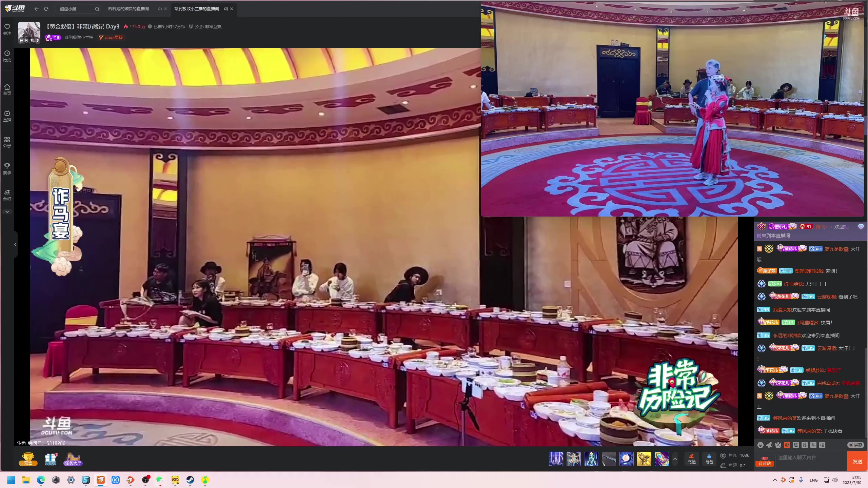Select the blue rocket gift
Screen dimensions: 868x488
[x=591, y=459]
